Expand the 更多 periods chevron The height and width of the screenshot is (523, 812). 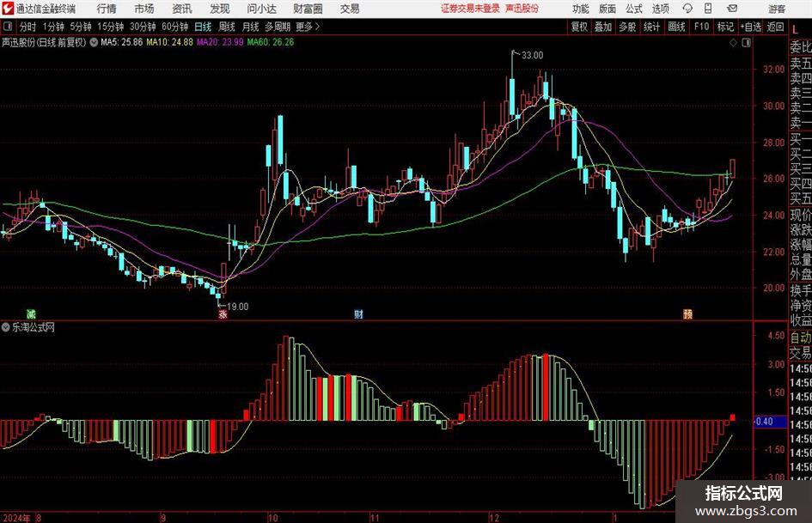(317, 27)
